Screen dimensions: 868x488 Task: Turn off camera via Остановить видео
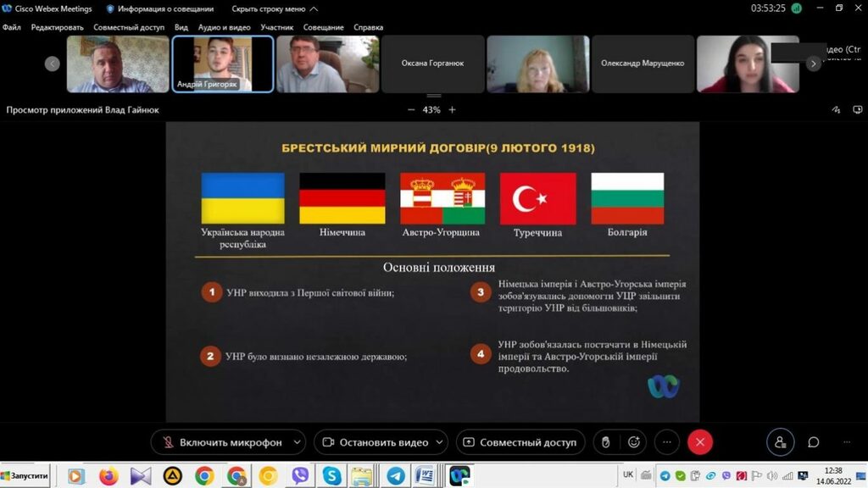[x=374, y=442]
